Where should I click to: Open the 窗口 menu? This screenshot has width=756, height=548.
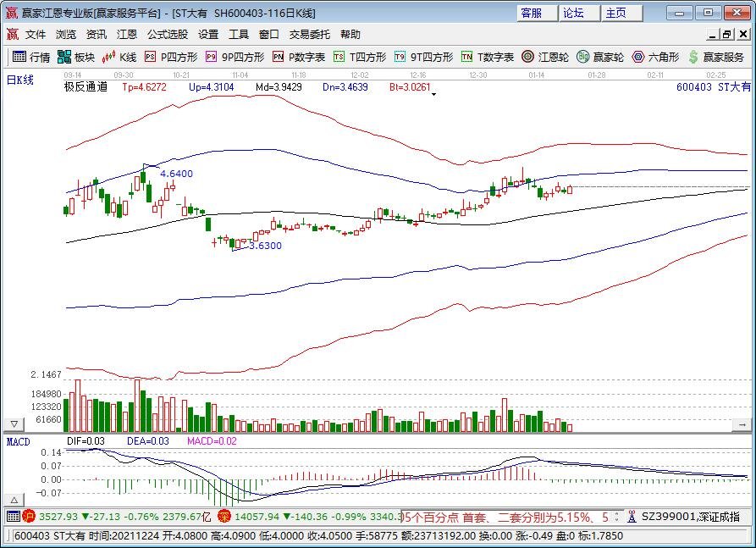269,34
